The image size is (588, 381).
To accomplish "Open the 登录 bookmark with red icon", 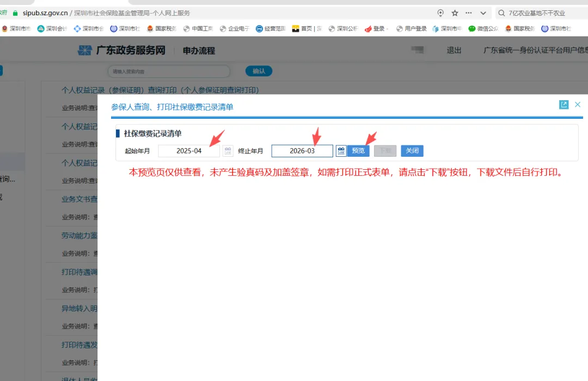I will pos(377,28).
